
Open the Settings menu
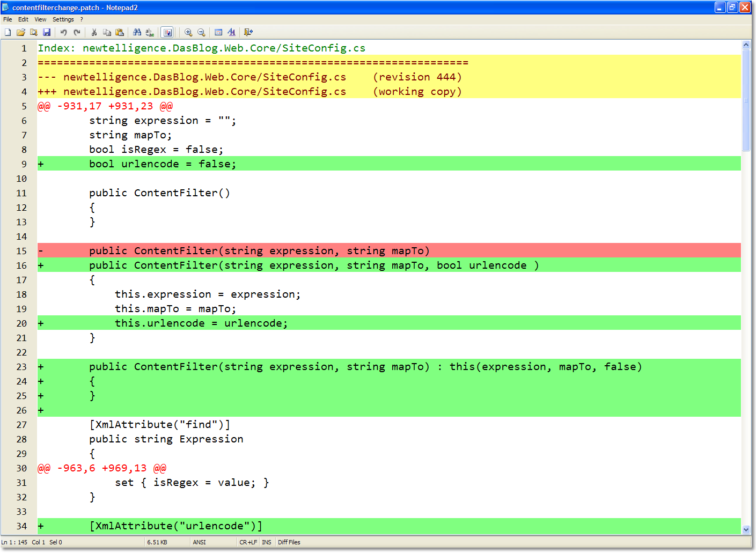(x=63, y=19)
